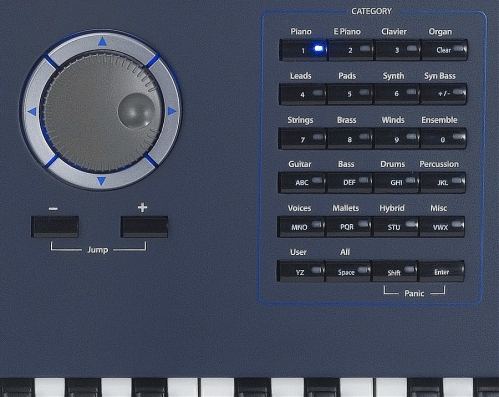The width and height of the screenshot is (499, 397).
Task: Push the All (Space) button
Action: coord(348,272)
